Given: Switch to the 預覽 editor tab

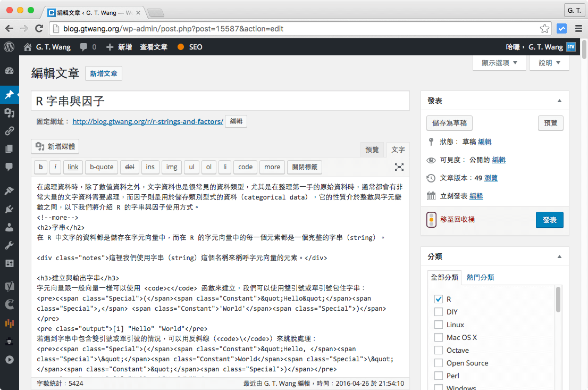Looking at the screenshot, I should click(x=372, y=150).
